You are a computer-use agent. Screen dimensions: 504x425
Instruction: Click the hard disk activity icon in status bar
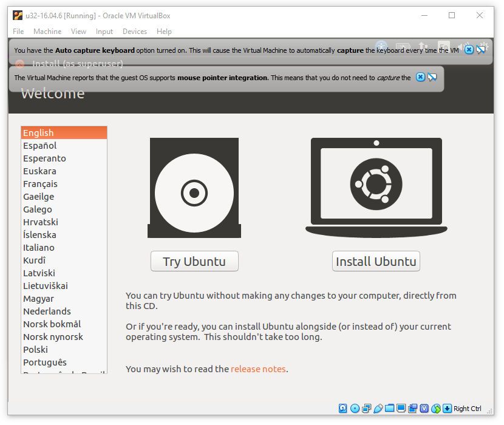click(x=343, y=409)
